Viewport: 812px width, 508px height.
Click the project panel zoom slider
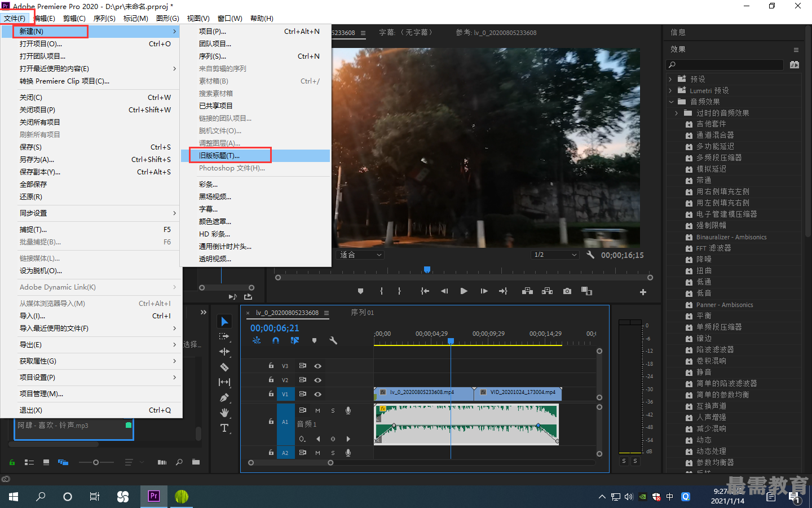[x=96, y=462]
